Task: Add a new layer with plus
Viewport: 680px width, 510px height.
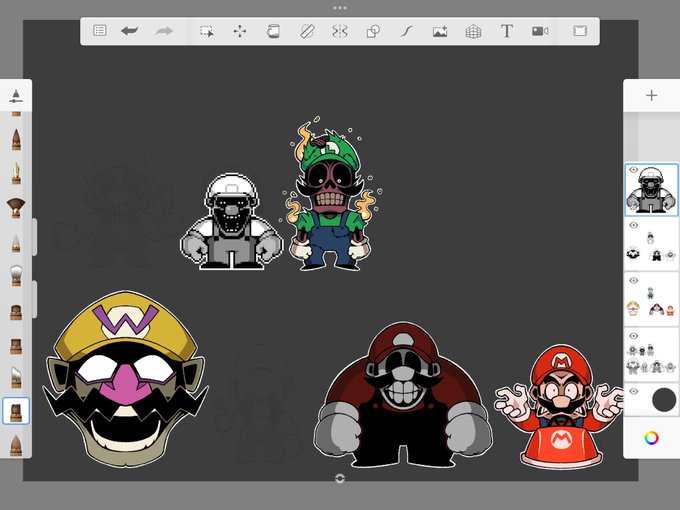Action: (651, 95)
